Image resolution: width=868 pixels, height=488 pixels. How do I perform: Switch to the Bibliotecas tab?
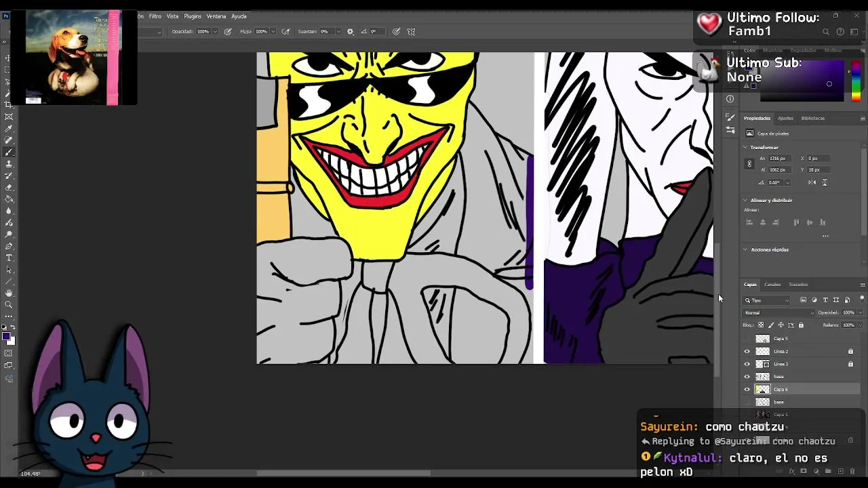[813, 118]
